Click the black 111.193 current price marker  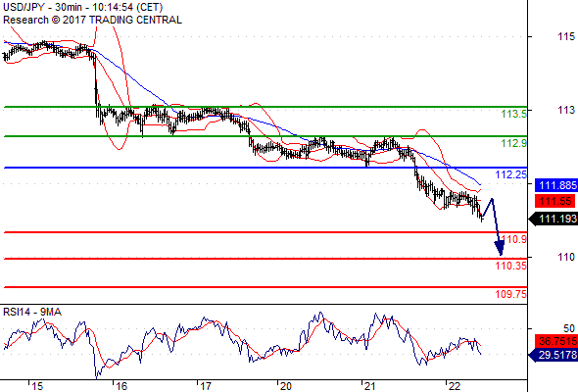pos(554,220)
